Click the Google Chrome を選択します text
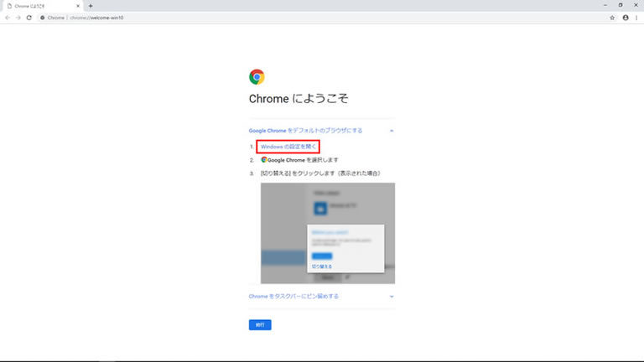The image size is (644, 362). coord(303,160)
